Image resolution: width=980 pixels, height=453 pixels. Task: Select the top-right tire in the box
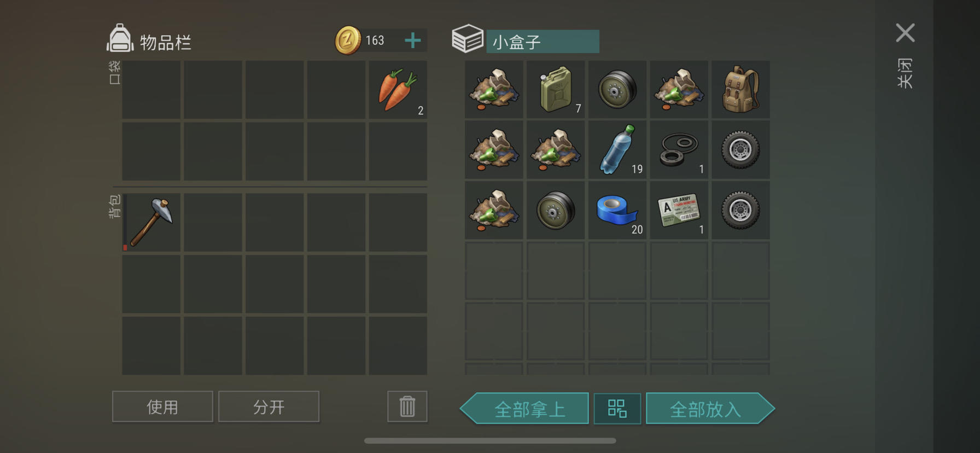click(x=740, y=150)
